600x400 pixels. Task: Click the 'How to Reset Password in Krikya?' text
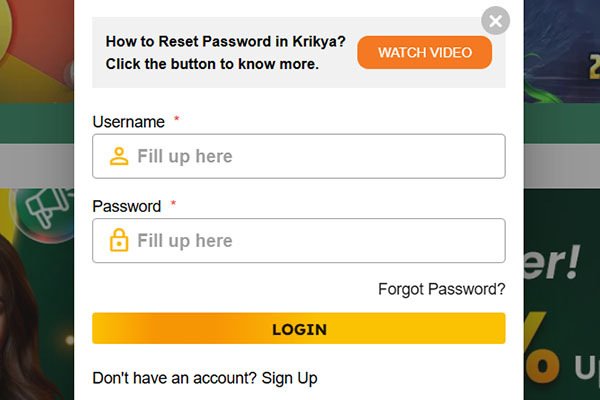[225, 43]
